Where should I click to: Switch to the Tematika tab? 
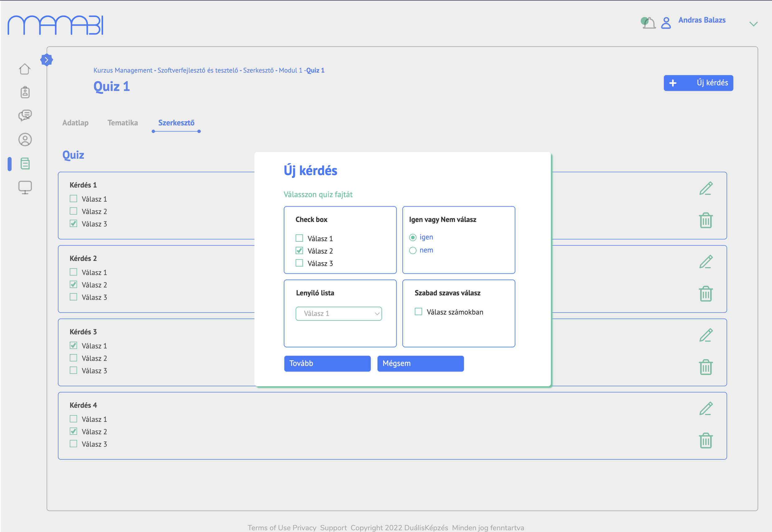pos(122,123)
